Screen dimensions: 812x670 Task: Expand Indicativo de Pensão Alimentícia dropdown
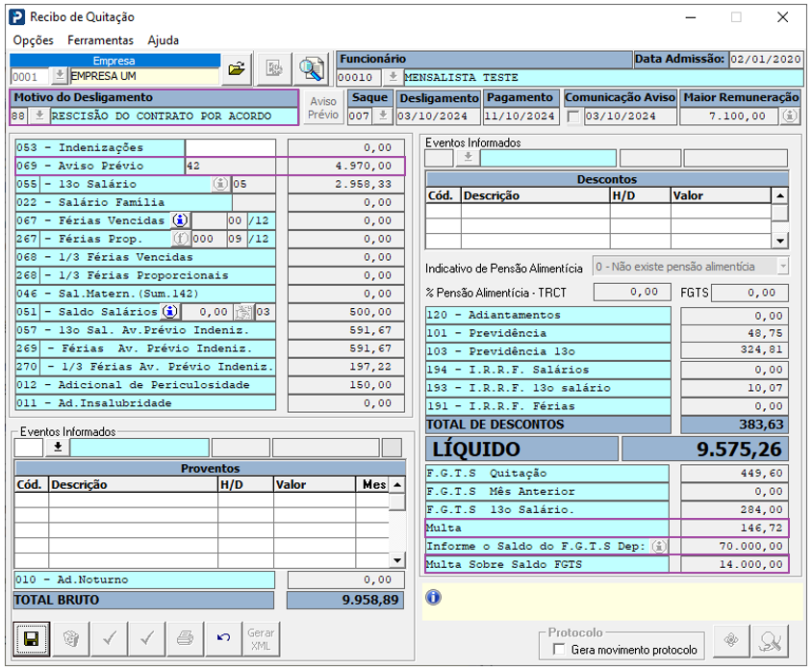pos(782,267)
